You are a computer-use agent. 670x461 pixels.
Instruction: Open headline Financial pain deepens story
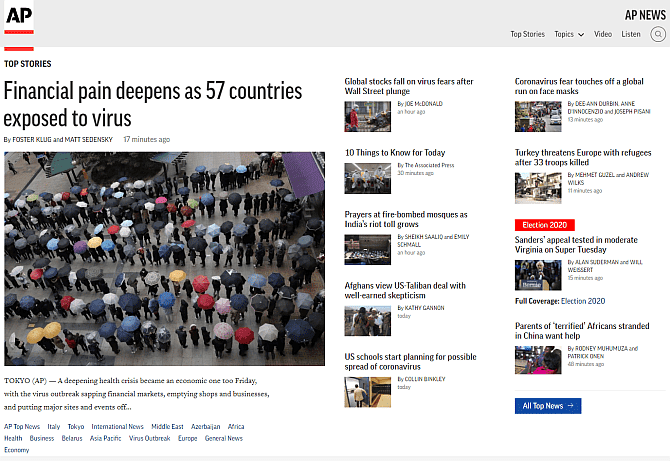tap(153, 104)
